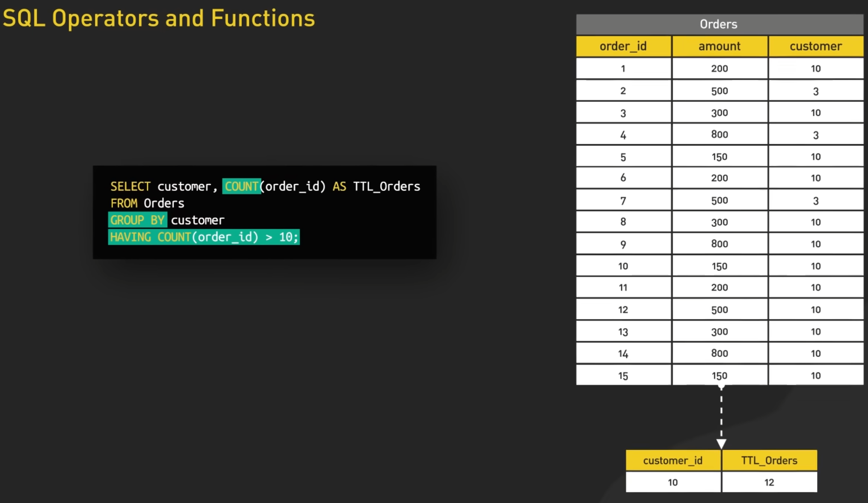This screenshot has height=503, width=868.
Task: Click order_id cell '14'
Action: pos(623,353)
